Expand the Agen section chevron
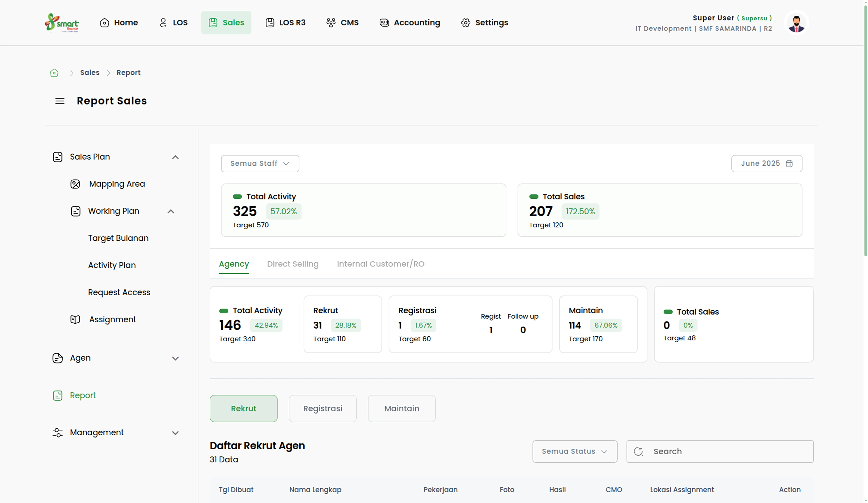 (x=175, y=358)
